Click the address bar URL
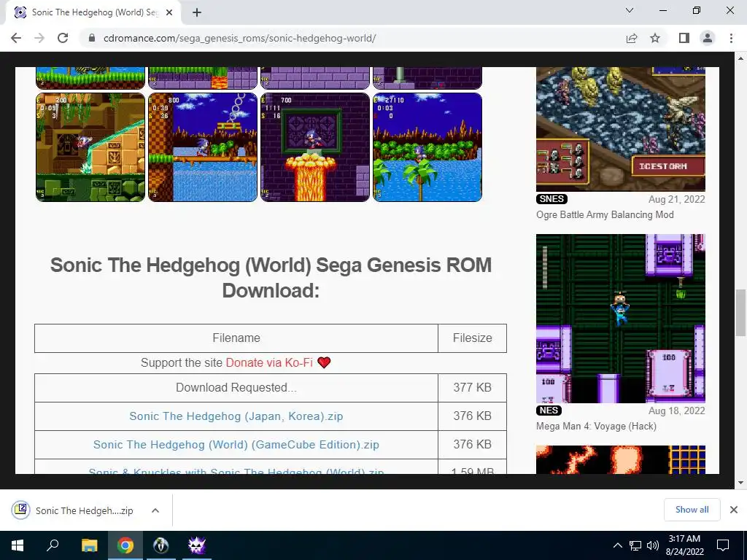This screenshot has height=560, width=747. 239,38
